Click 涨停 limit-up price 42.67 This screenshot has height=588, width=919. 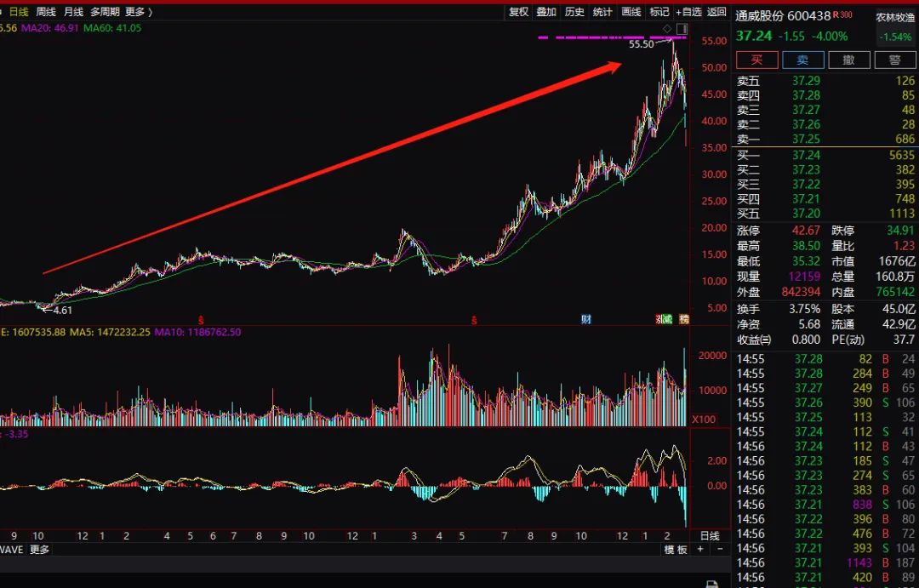click(x=806, y=231)
